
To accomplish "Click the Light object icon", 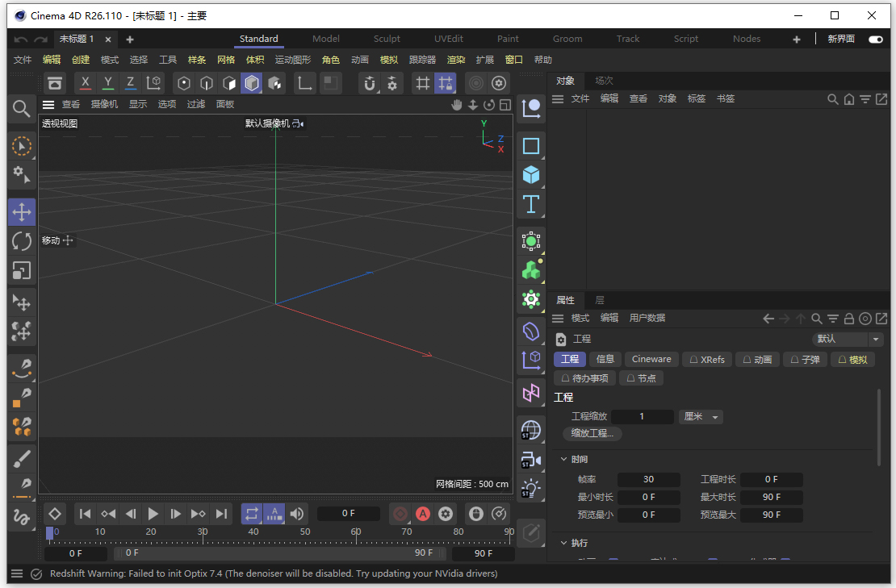I will pos(530,489).
